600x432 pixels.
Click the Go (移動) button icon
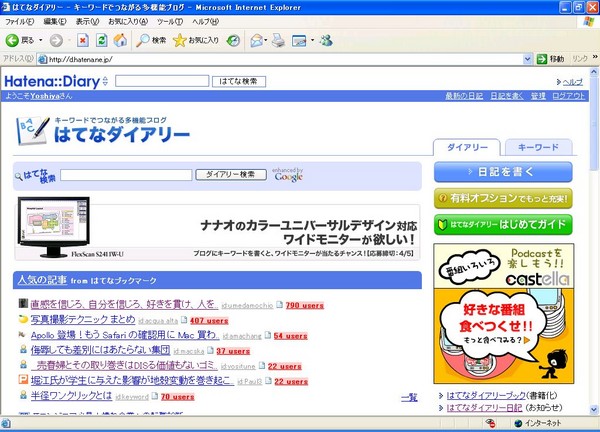542,59
